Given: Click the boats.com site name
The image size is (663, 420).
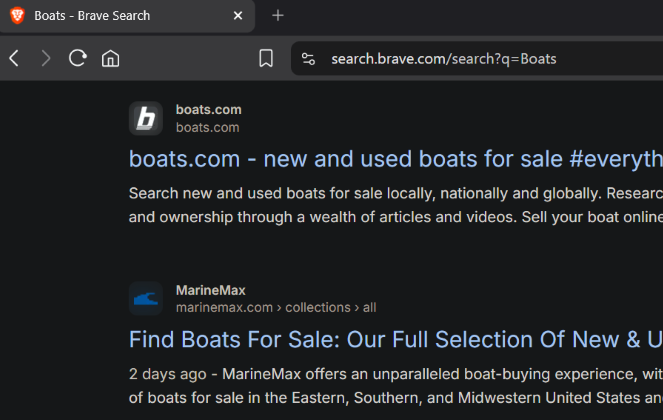Looking at the screenshot, I should tap(208, 110).
